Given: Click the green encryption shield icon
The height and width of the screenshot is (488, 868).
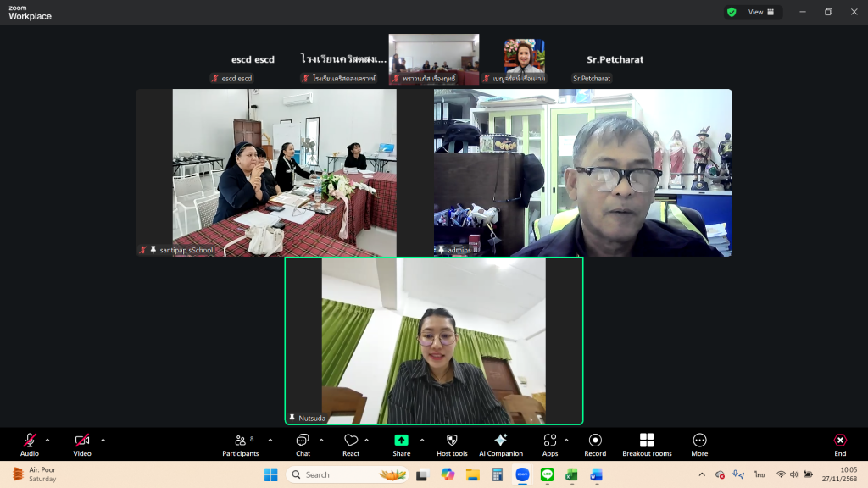Looking at the screenshot, I should click(x=731, y=12).
